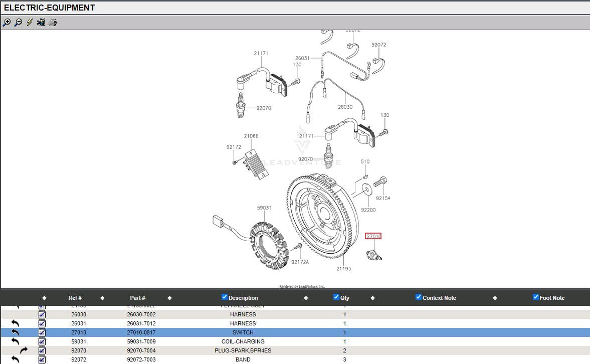Click the sort arrows next to Context Note
Image resolution: width=590 pixels, height=364 pixels.
(495, 298)
